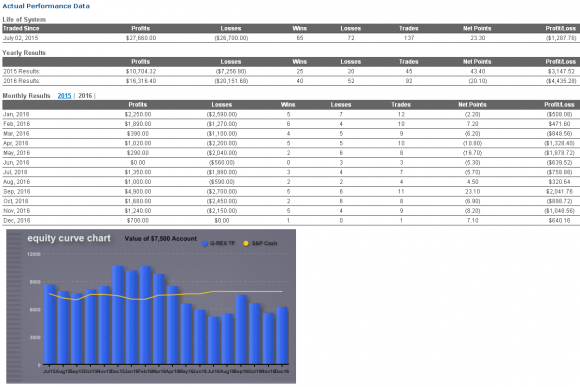Click the '2016 Results:' row label

point(21,81)
